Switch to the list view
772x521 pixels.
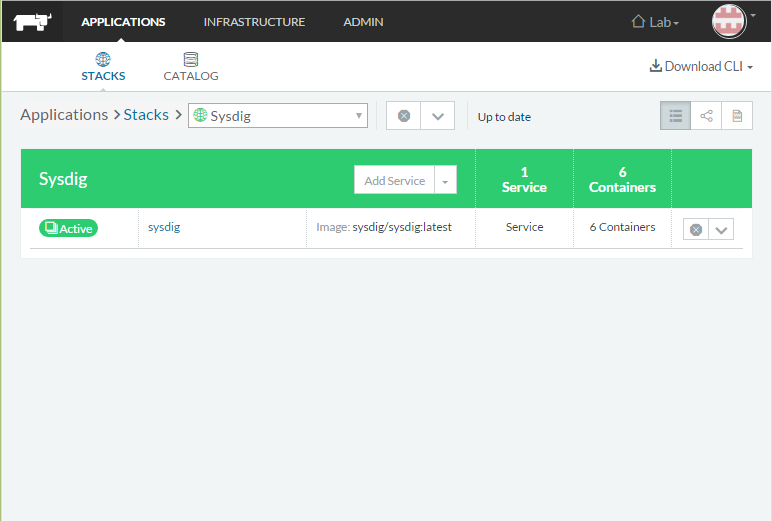(675, 116)
